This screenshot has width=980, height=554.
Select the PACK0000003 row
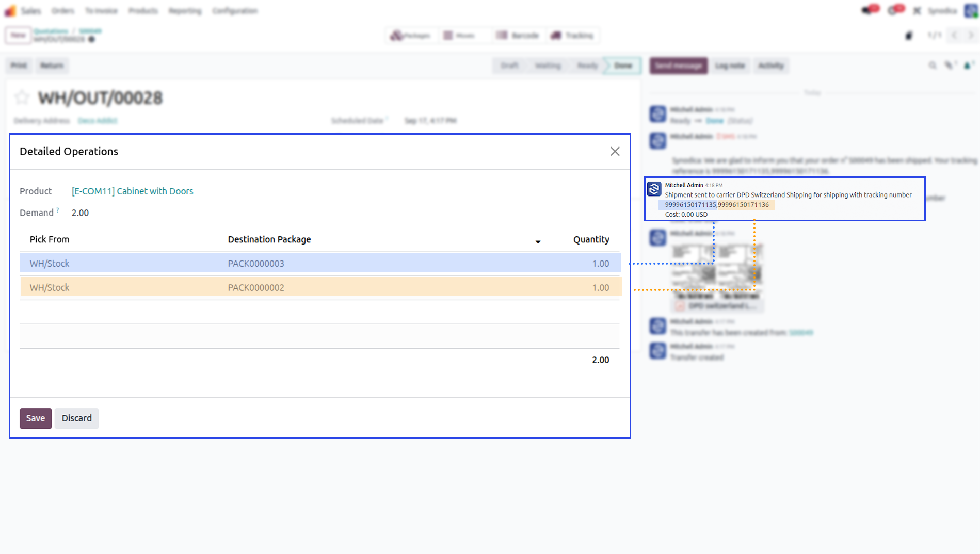(x=320, y=263)
